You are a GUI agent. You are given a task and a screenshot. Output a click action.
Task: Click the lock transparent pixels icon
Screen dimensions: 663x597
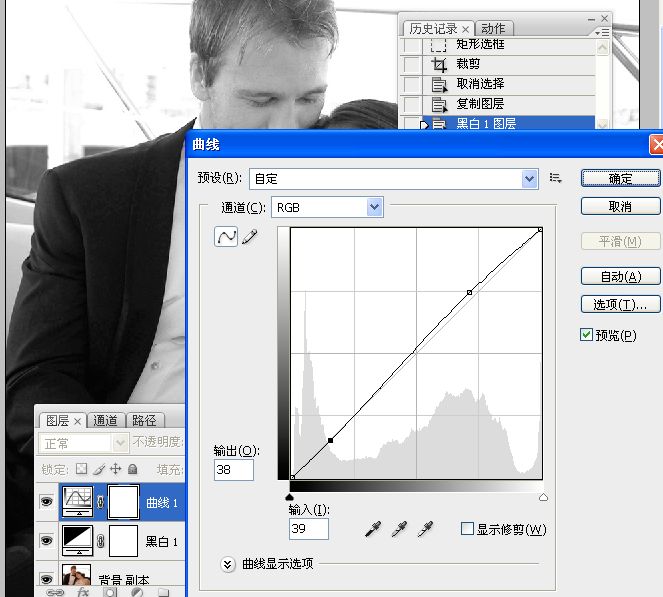point(82,468)
